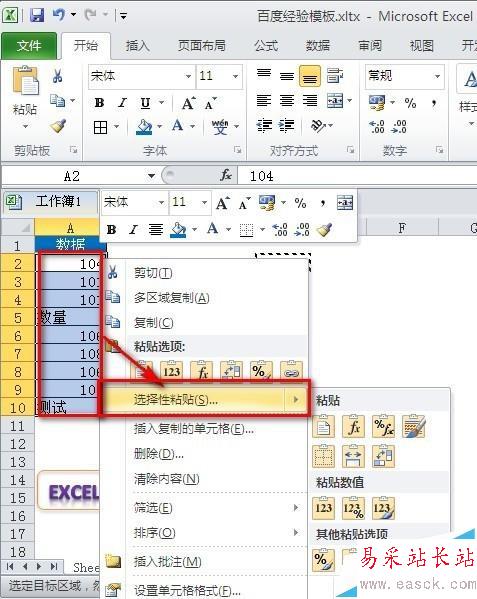Click the ribbon Percent Style icon
The image size is (477, 599).
(411, 103)
